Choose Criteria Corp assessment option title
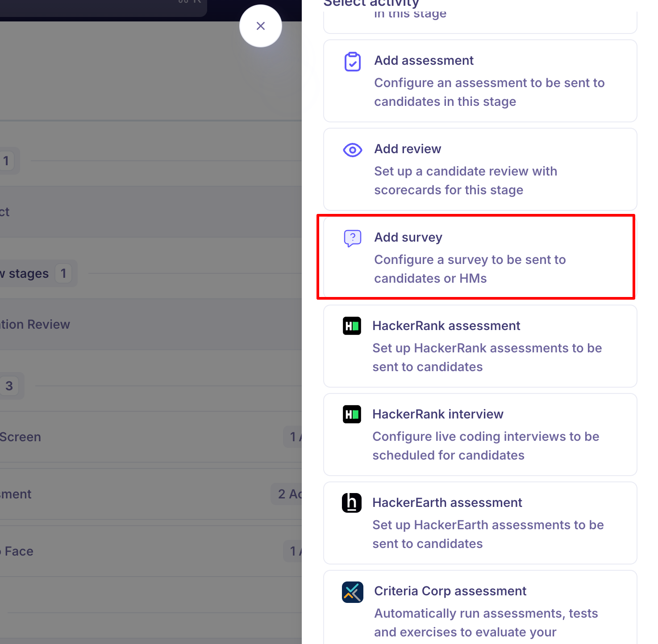Image resolution: width=658 pixels, height=644 pixels. [450, 591]
